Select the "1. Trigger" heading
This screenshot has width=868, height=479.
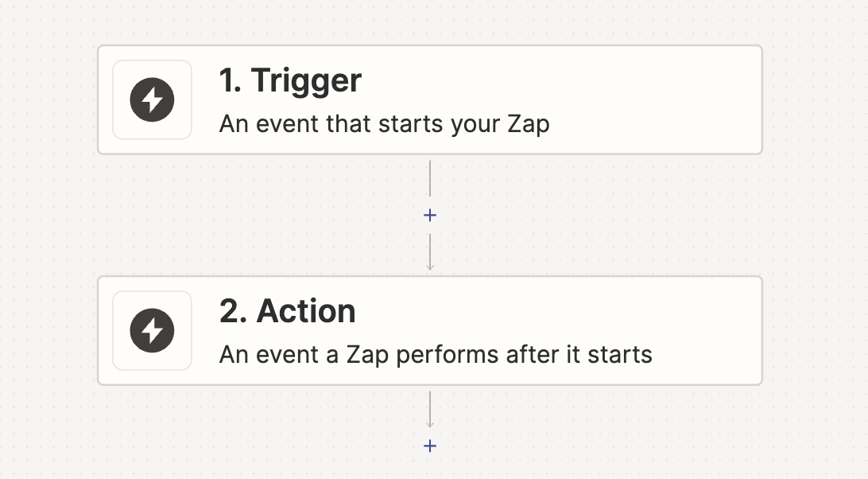290,80
